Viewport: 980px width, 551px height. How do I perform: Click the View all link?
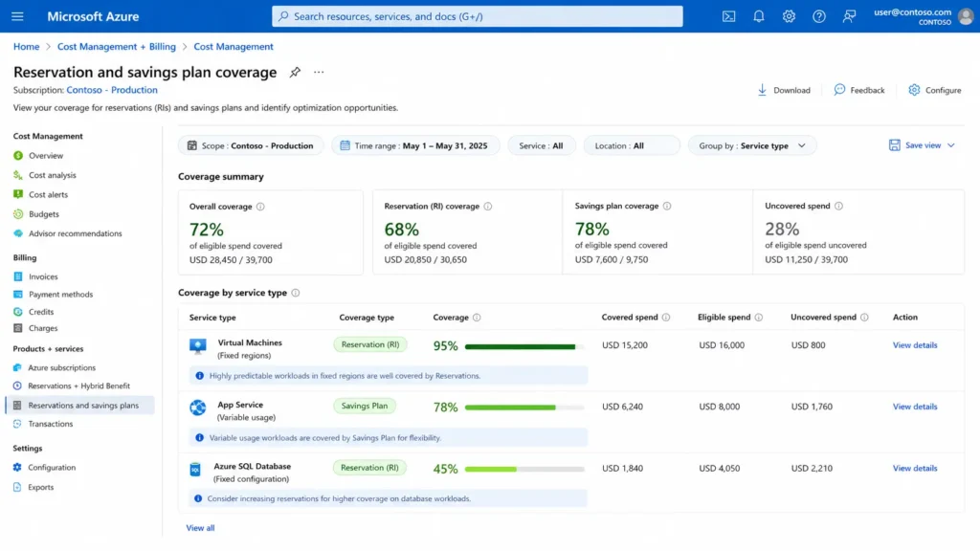[x=200, y=528]
